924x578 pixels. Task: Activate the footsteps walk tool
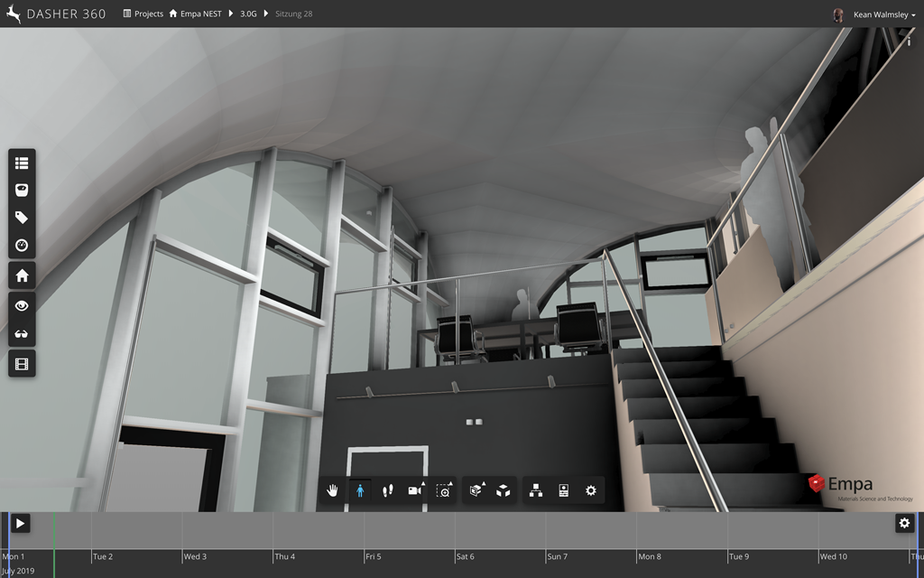[x=388, y=490]
